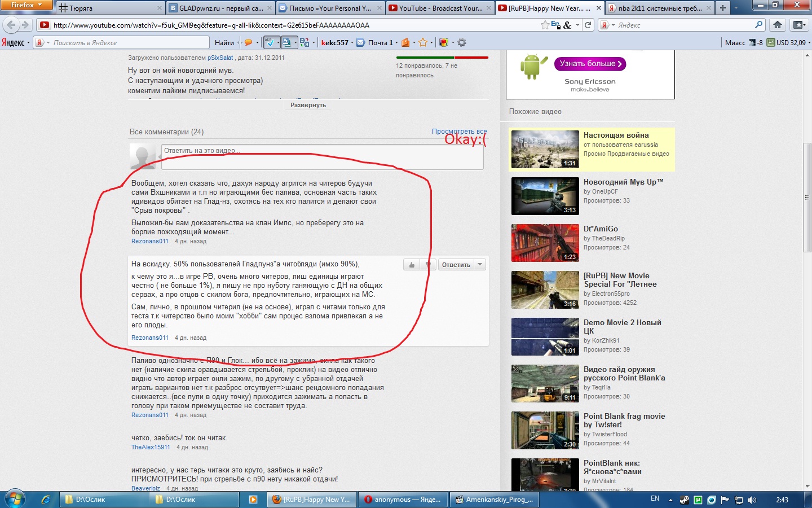Click the thumbs up icon on the comment
Screen dimensions: 812x508
click(x=412, y=265)
